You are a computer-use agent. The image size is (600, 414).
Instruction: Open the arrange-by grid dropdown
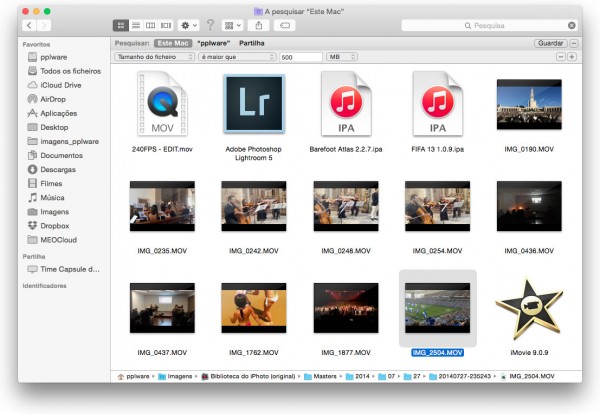pos(232,25)
